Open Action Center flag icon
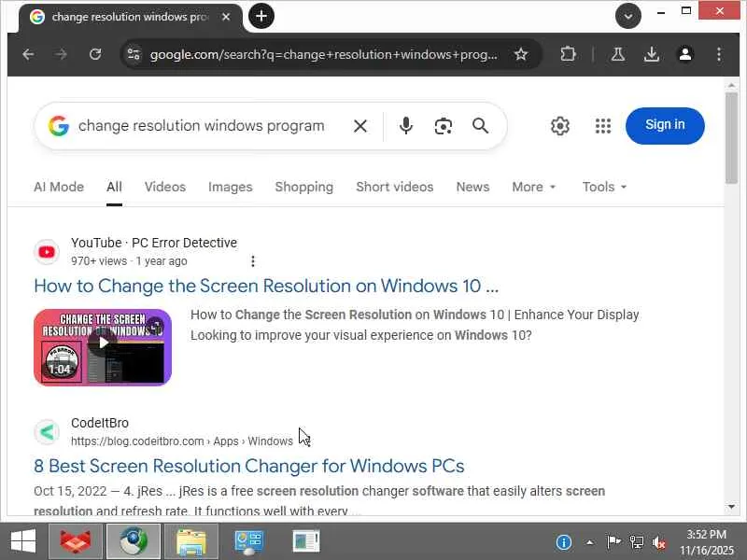Screen dimensions: 747x560 [613, 542]
